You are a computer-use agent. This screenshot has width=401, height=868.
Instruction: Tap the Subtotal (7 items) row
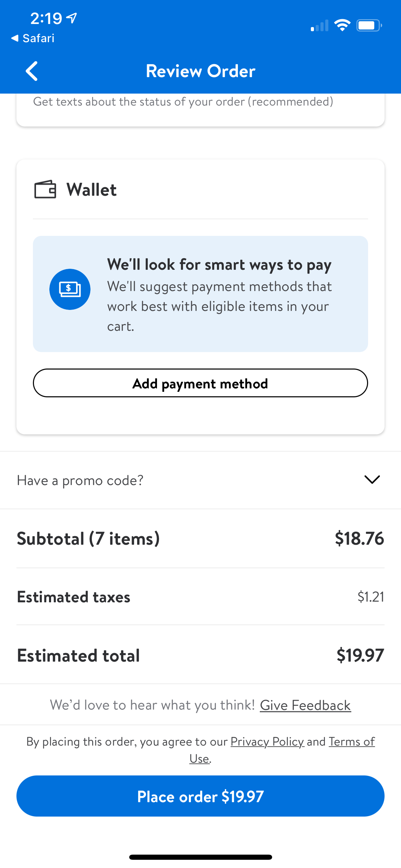coord(200,538)
